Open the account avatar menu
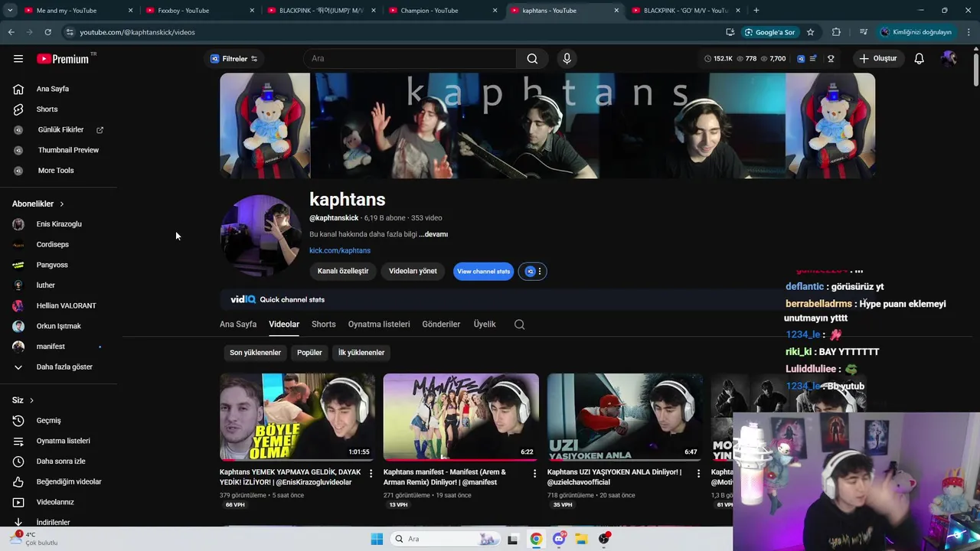Image resolution: width=980 pixels, height=551 pixels. (949, 59)
